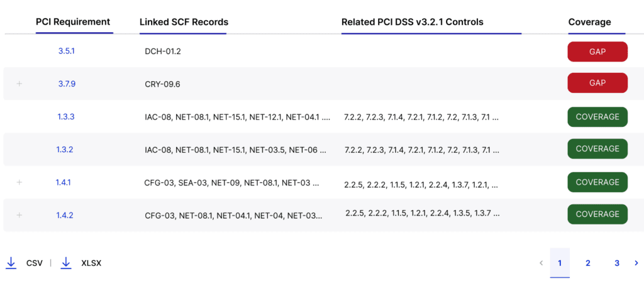This screenshot has height=286, width=644.
Task: Open PCI requirement 1.3.2 link
Action: tap(65, 150)
